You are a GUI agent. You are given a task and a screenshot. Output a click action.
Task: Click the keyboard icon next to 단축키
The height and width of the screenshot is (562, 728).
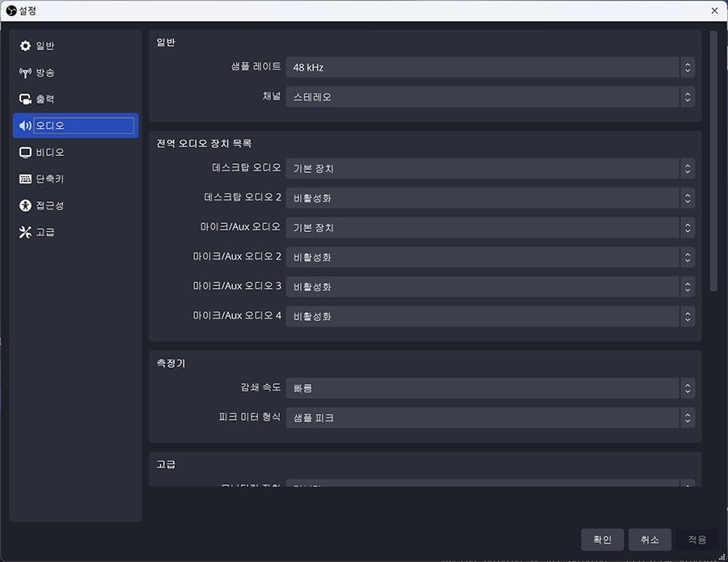[x=25, y=180]
